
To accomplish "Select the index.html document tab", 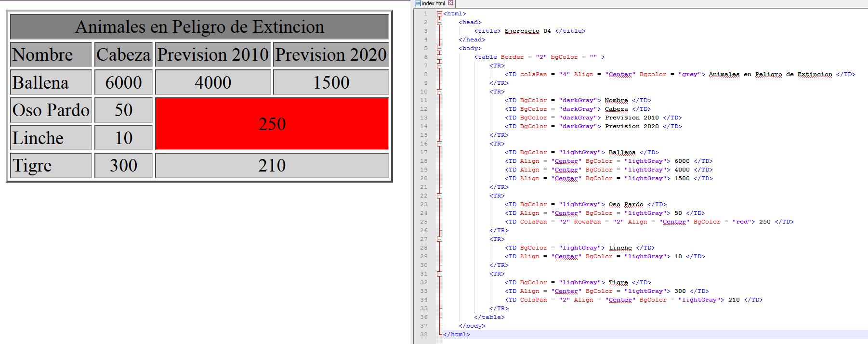I will [434, 3].
